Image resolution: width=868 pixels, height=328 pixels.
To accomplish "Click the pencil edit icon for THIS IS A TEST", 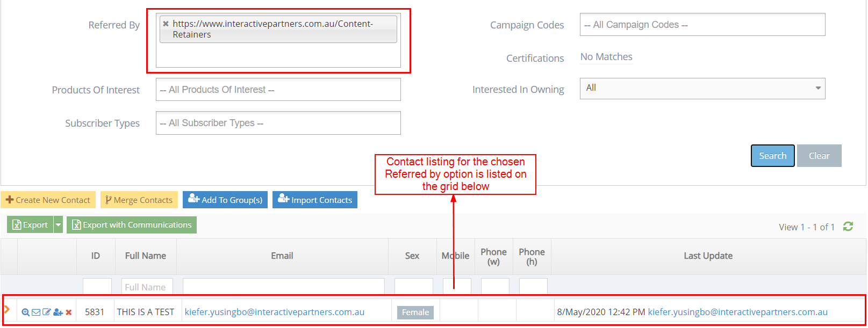I will pyautogui.click(x=47, y=312).
